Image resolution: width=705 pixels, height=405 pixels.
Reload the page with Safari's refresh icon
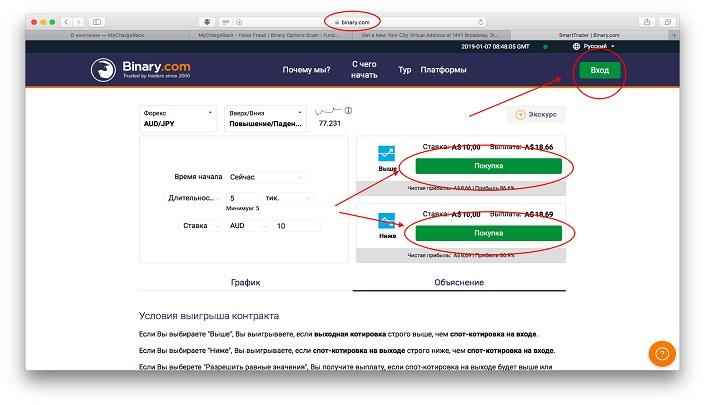[x=482, y=22]
